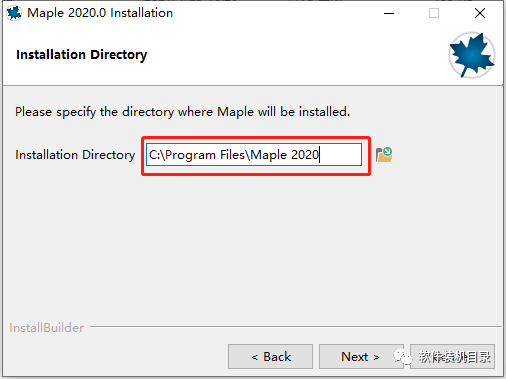
Task: Click the Installation Directory field label
Action: tap(75, 155)
